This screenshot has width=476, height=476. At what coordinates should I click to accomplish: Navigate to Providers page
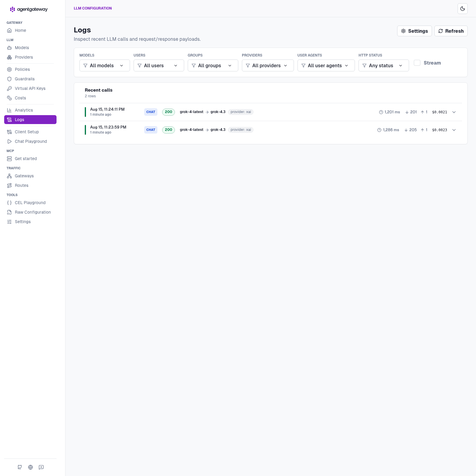[x=30, y=57]
